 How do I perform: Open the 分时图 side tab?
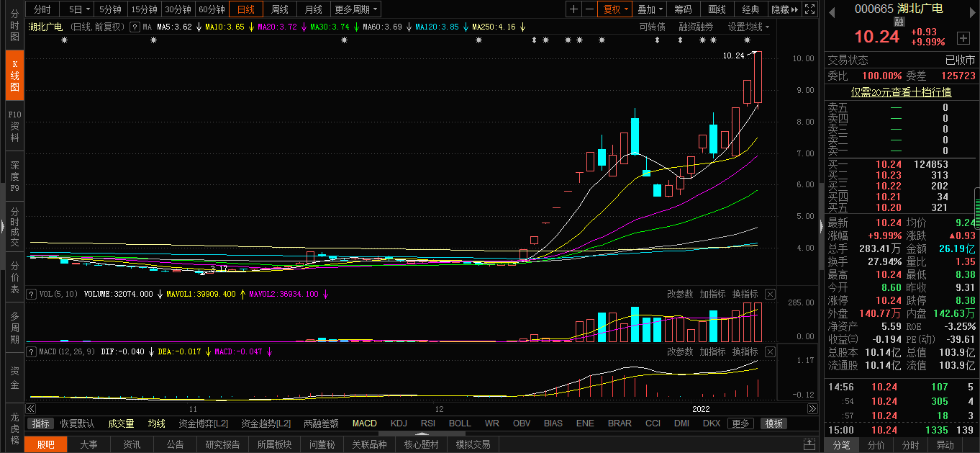tap(14, 25)
